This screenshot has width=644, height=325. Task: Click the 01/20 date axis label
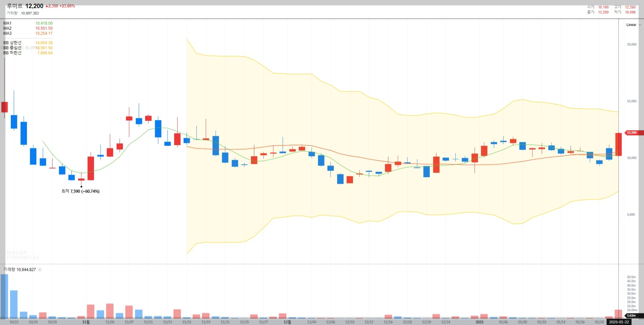click(x=599, y=322)
